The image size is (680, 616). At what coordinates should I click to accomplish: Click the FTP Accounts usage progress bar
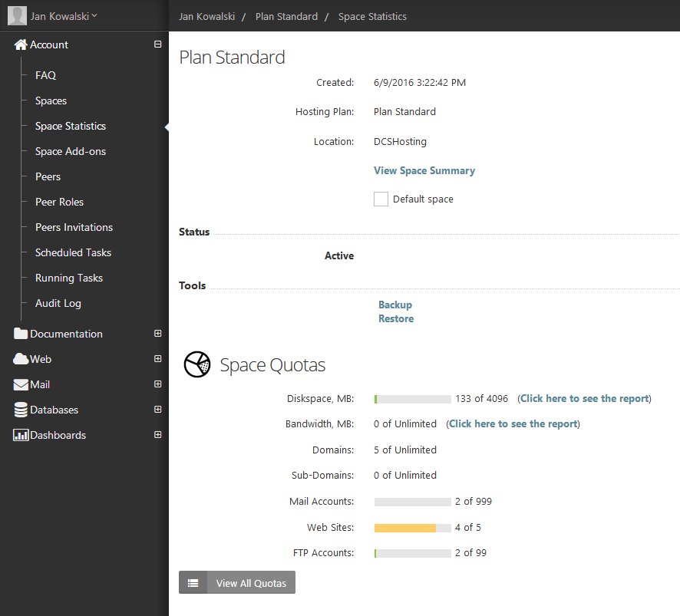click(x=412, y=554)
